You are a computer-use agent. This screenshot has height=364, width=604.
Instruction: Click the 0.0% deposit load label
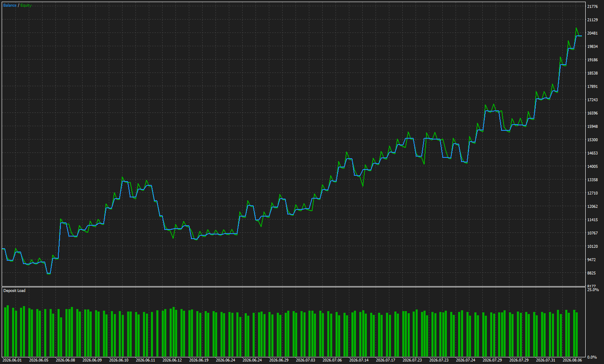point(592,357)
